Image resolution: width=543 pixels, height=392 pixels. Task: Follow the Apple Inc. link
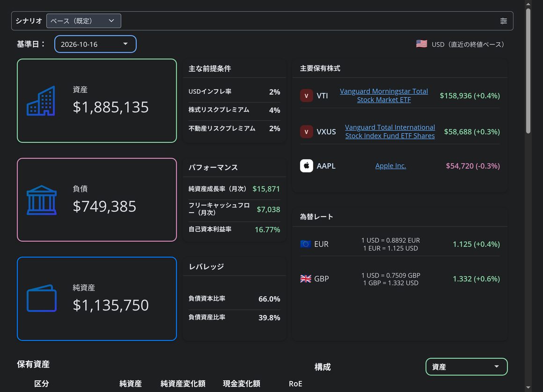(x=390, y=166)
